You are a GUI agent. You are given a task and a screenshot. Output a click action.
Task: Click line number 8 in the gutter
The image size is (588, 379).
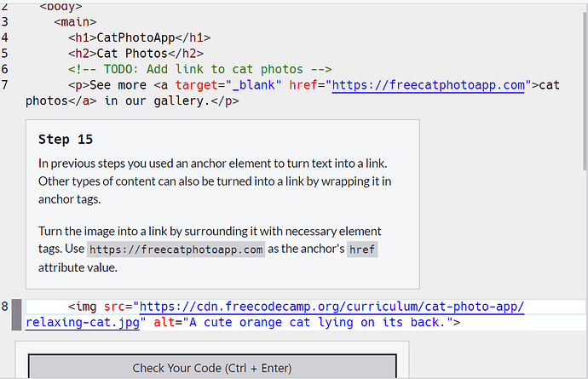[5, 307]
